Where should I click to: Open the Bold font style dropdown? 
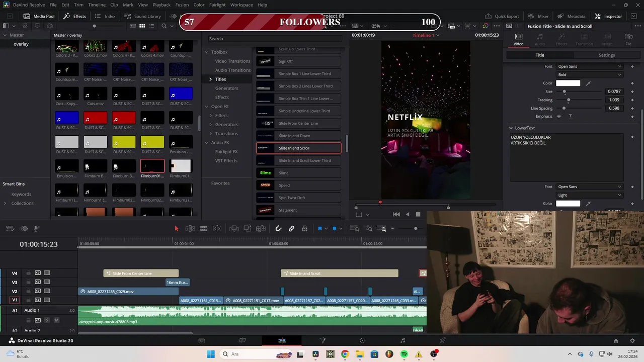[589, 75]
